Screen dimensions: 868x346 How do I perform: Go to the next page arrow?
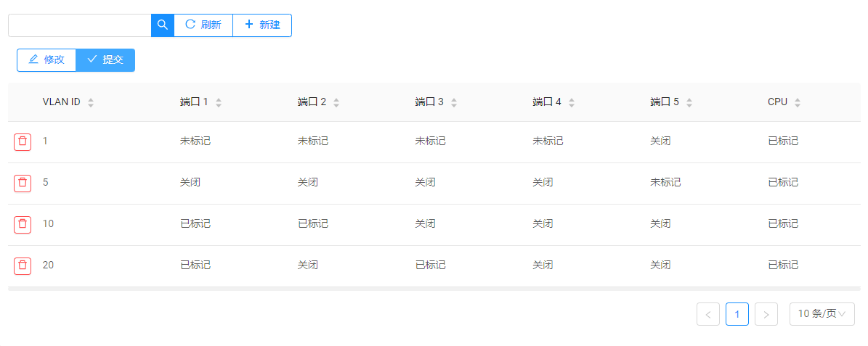(x=766, y=314)
